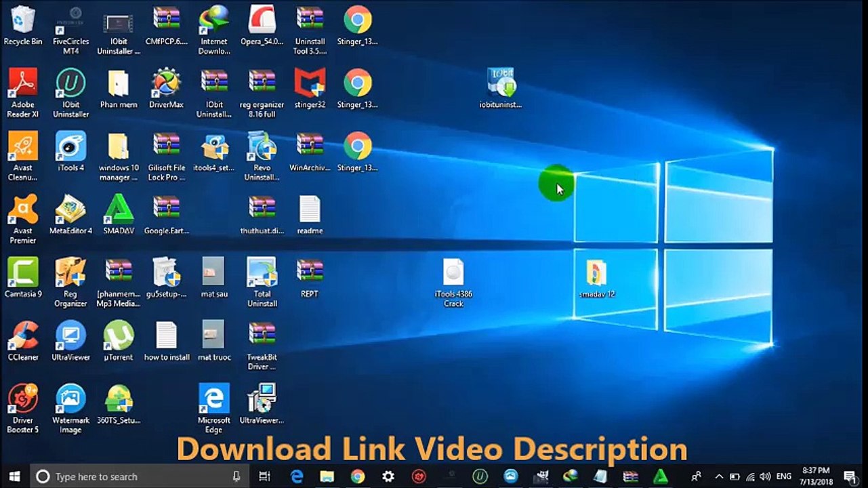Select the MetaEditor 4 shortcut
The image size is (868, 488).
[71, 215]
